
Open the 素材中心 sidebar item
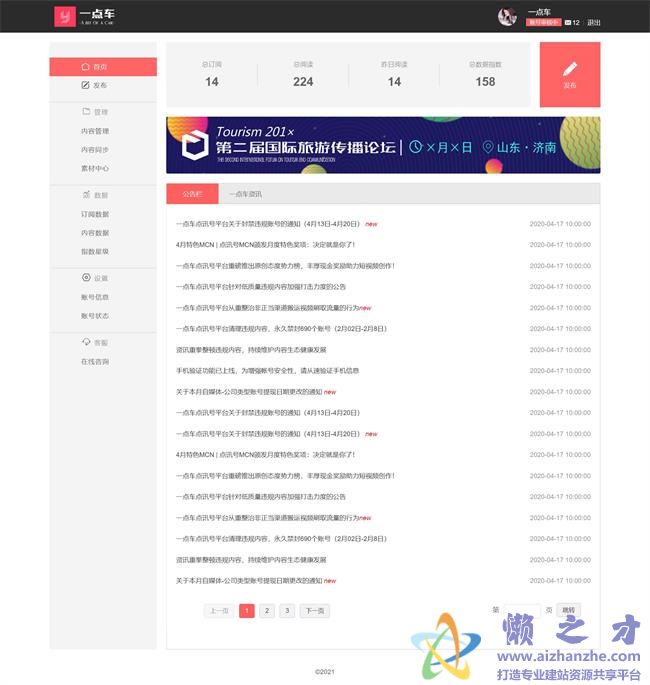point(95,168)
